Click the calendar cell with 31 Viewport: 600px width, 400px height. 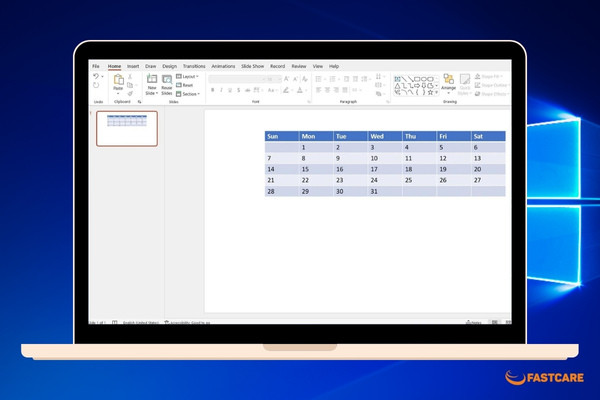click(x=385, y=191)
